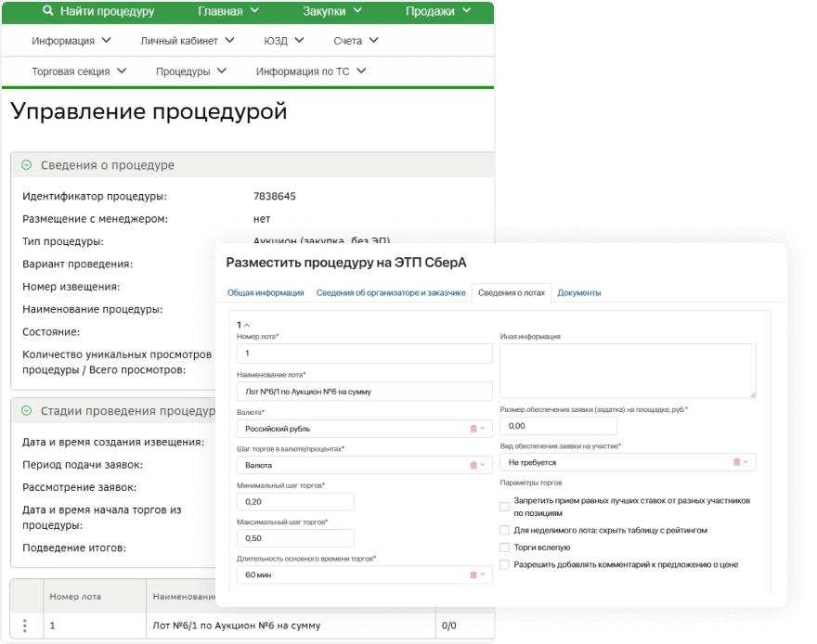This screenshot has height=644, width=817.
Task: Expand the Личный кабинет dropdown
Action: (179, 41)
